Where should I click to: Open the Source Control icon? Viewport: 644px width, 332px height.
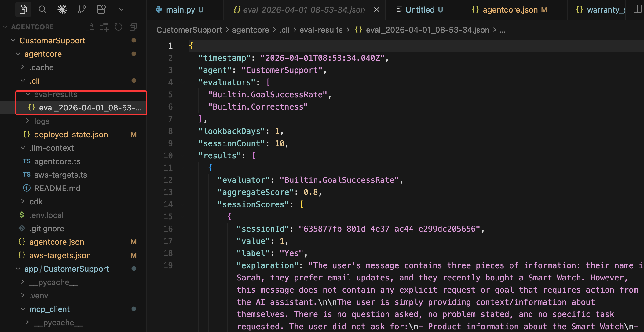point(82,10)
